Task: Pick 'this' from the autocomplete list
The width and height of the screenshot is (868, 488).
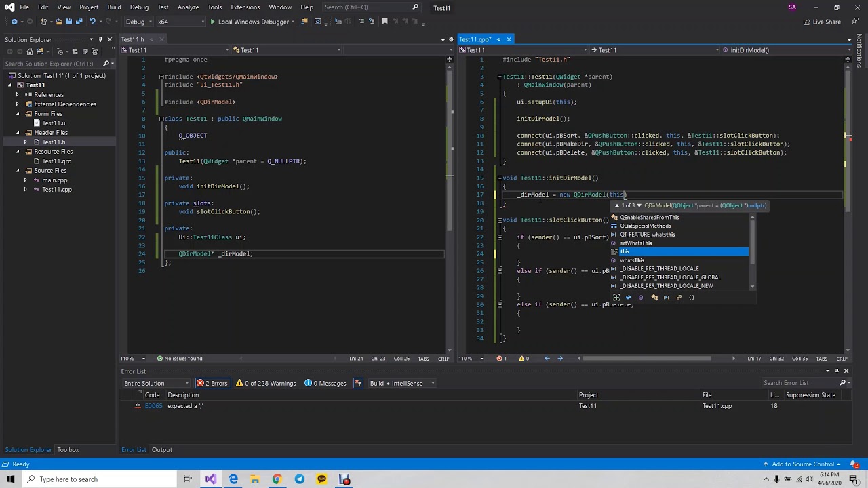Action: 679,251
